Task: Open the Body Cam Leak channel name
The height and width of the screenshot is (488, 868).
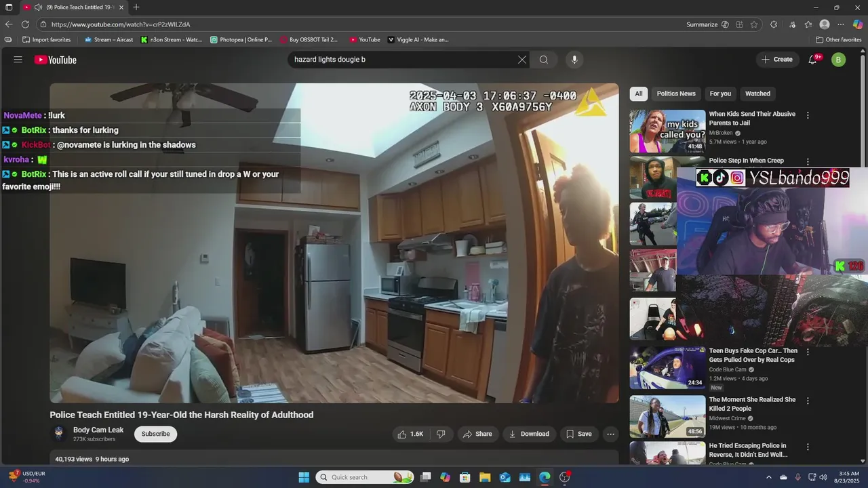Action: click(x=98, y=430)
